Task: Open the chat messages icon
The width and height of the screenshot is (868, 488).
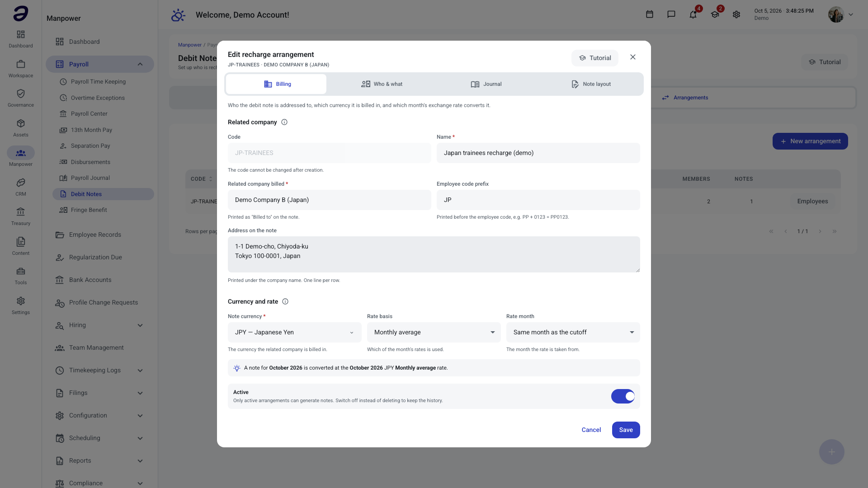Action: click(x=671, y=14)
